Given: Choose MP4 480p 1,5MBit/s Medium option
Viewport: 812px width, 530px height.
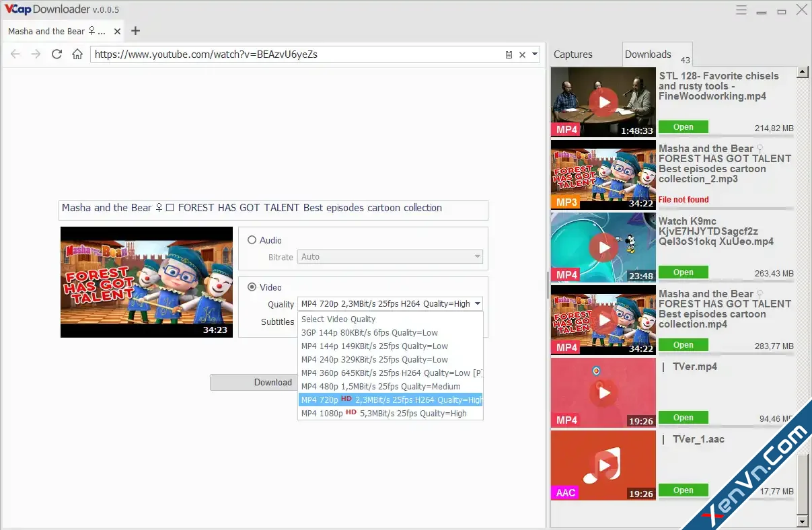Looking at the screenshot, I should (x=390, y=387).
